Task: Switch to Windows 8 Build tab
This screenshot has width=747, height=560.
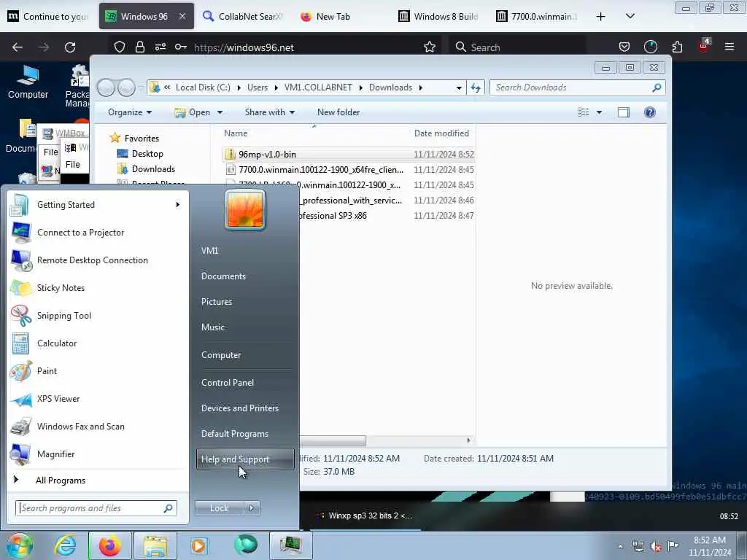Action: point(438,16)
